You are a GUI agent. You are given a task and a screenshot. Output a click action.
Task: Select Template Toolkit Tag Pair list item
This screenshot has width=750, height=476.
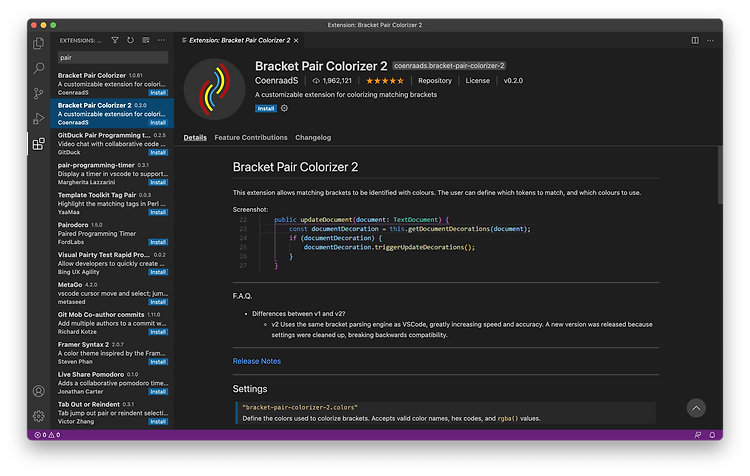112,203
